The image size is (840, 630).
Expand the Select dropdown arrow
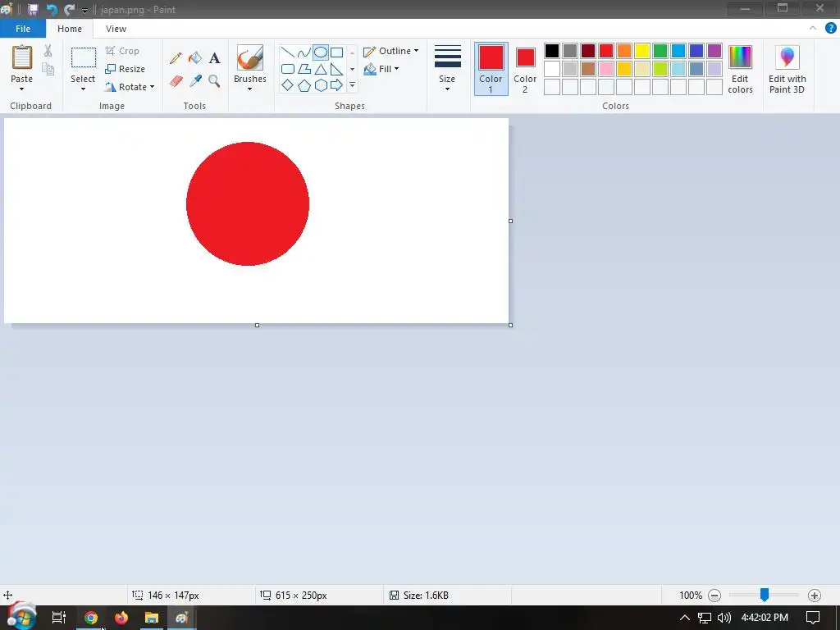coord(83,89)
